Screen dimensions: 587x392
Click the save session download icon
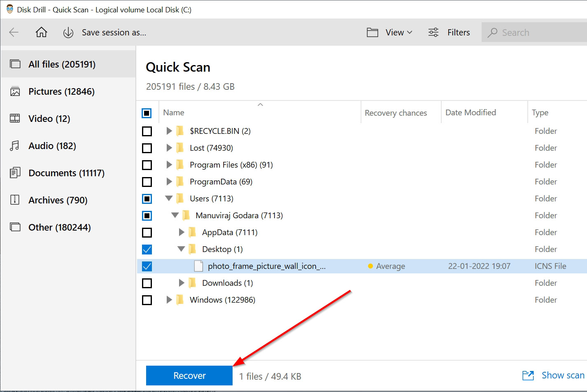tap(68, 33)
